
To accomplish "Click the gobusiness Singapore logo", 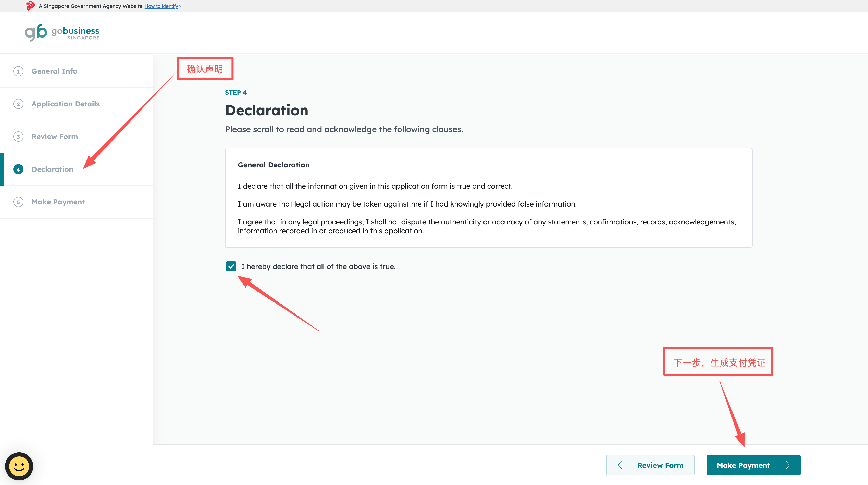I will (x=62, y=33).
